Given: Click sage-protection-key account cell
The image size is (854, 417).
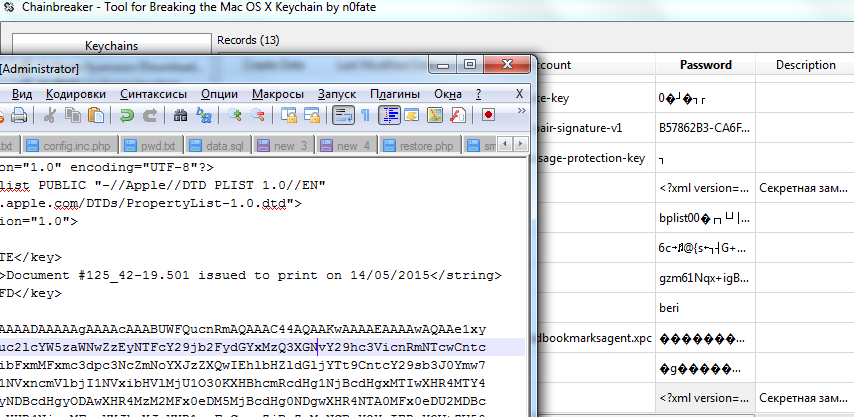Looking at the screenshot, I should 596,158.
